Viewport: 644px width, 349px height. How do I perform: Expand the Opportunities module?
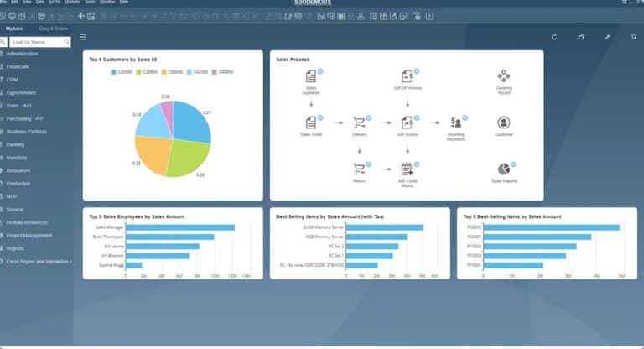(x=21, y=93)
